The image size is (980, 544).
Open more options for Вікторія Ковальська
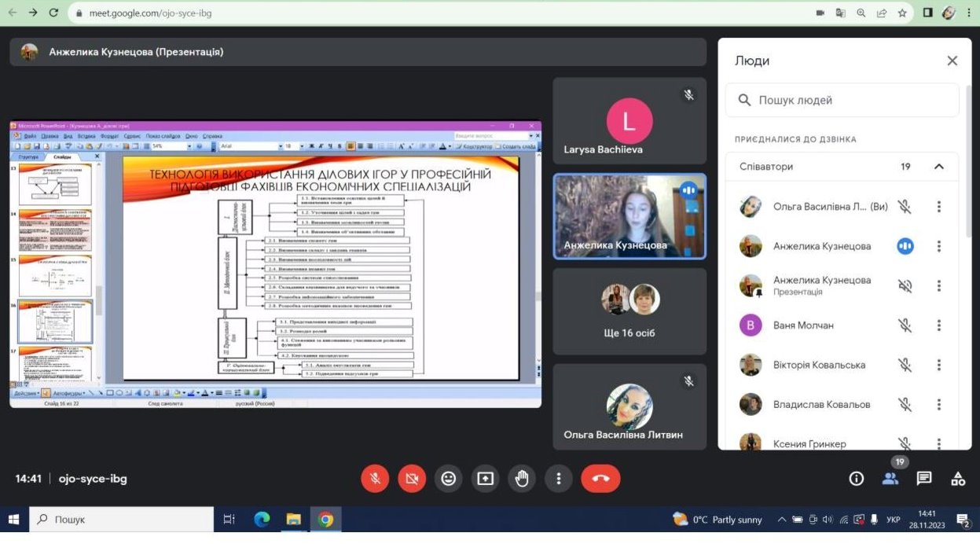coord(938,365)
